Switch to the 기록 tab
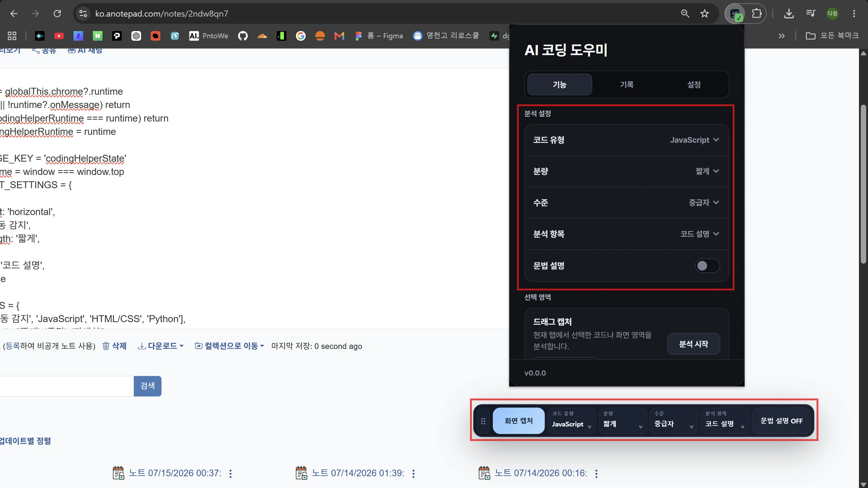 click(627, 84)
